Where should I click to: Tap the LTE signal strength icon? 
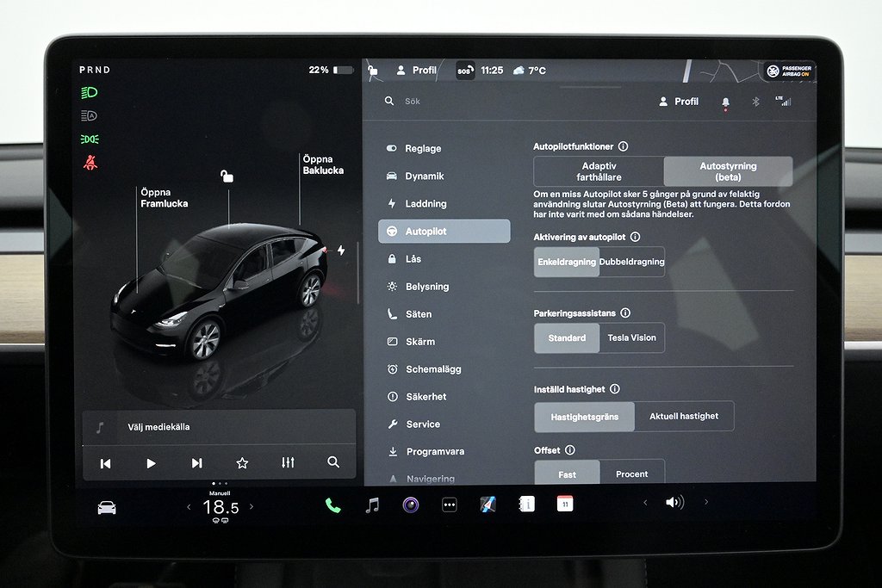click(x=784, y=101)
